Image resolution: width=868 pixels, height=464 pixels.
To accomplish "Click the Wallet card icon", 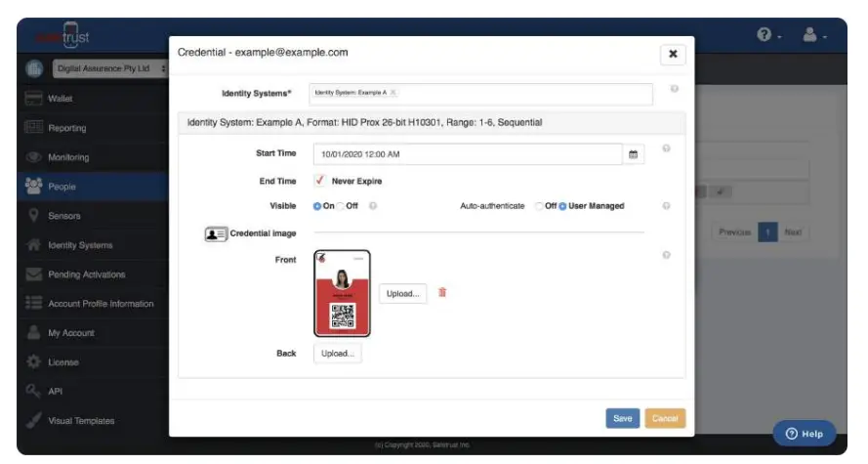I will click(x=34, y=99).
